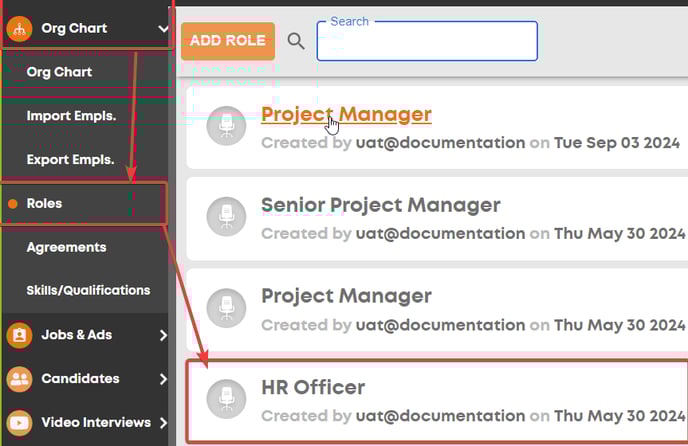This screenshot has height=446, width=688.
Task: Click the Jobs & Ads badge icon
Action: (x=19, y=335)
